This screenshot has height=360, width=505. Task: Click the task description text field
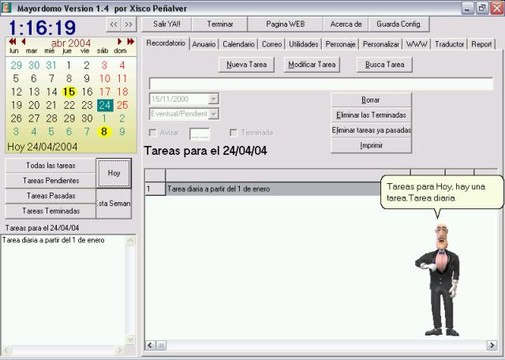pos(321,84)
